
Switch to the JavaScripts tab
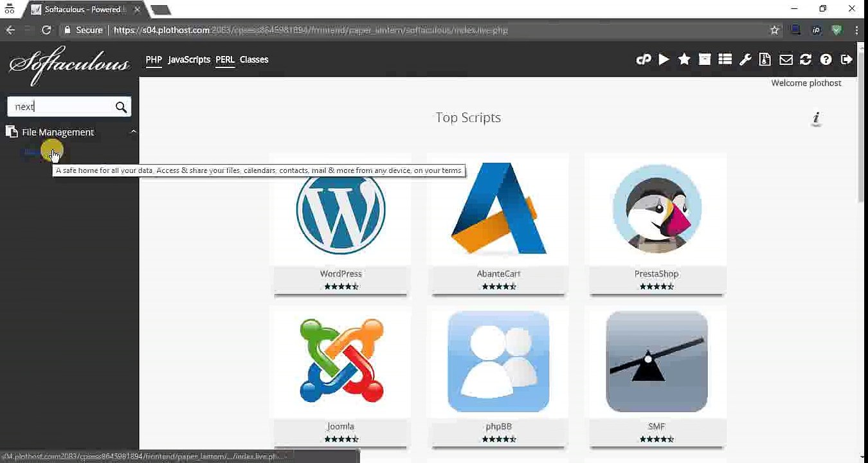189,60
